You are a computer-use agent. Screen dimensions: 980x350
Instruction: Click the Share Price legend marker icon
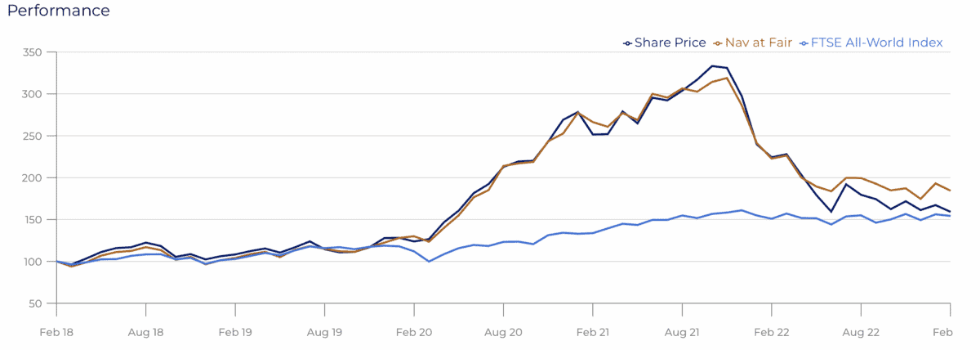pyautogui.click(x=626, y=43)
